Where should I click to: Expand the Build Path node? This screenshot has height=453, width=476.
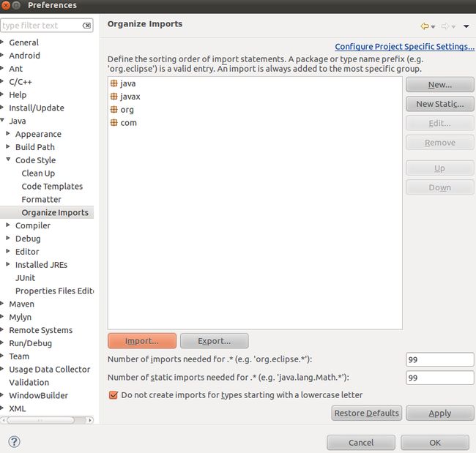point(8,146)
